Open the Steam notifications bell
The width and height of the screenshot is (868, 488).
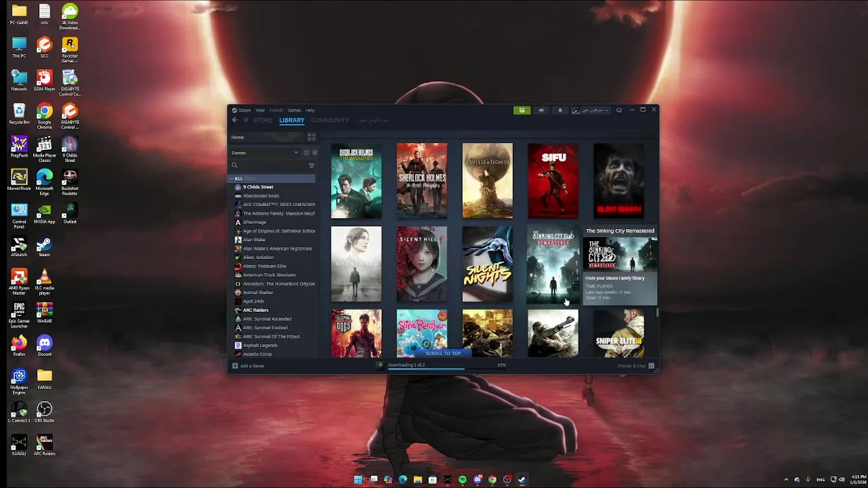click(559, 110)
